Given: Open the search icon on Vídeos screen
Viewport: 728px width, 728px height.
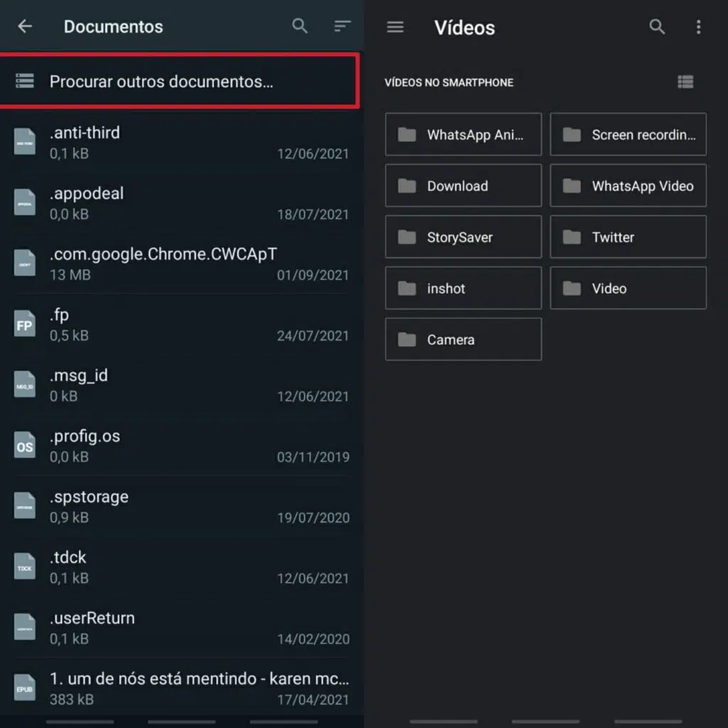Looking at the screenshot, I should [657, 27].
